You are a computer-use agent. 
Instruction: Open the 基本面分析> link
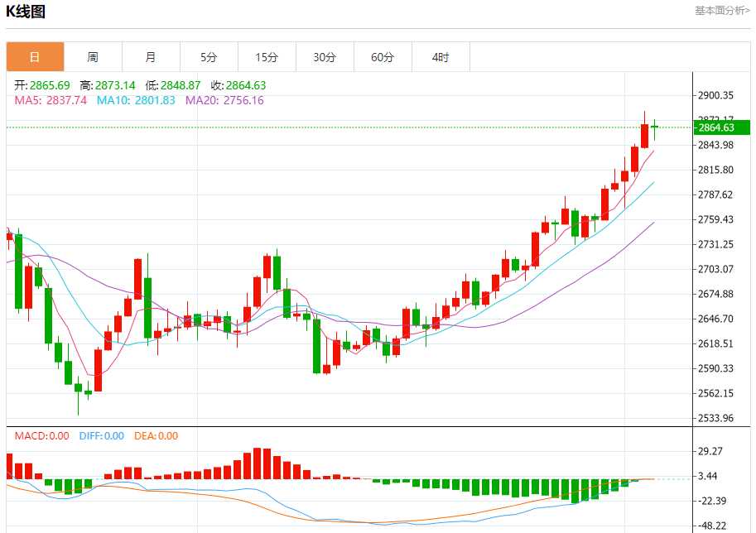point(722,11)
